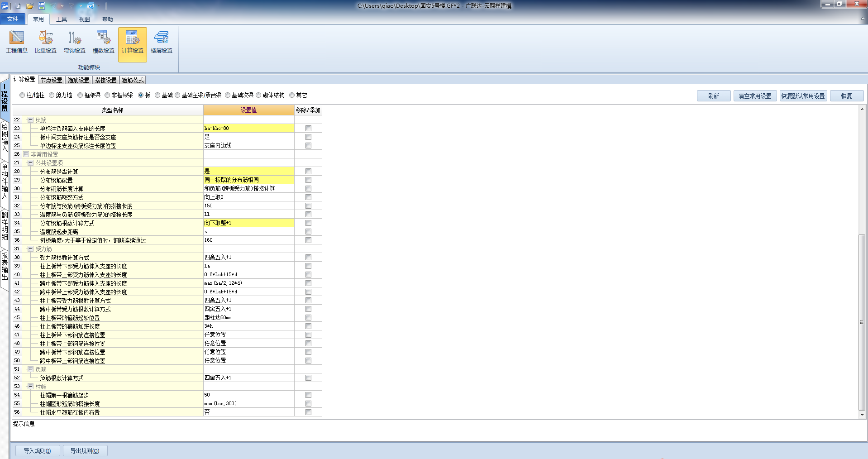868x459 pixels.
Task: Click 导出规则 button
Action: (85, 451)
